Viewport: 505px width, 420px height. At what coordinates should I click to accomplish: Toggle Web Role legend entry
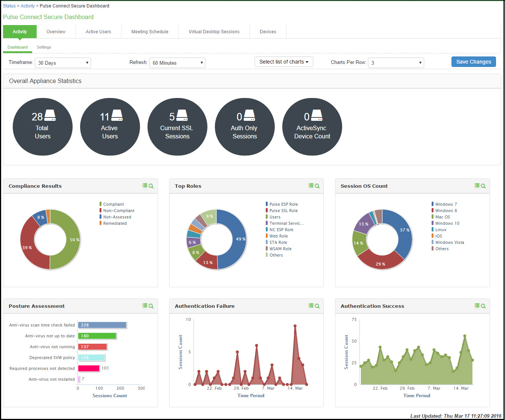[x=277, y=236]
